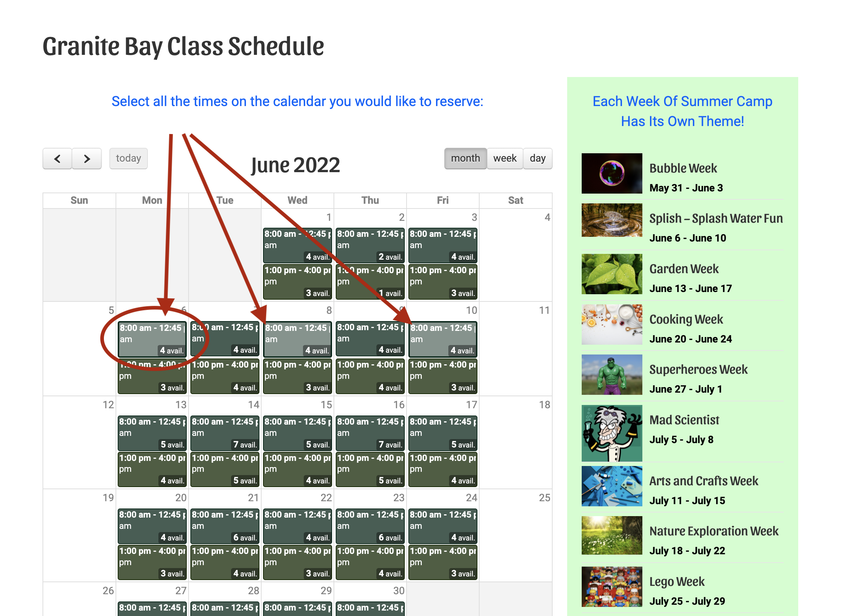856x616 pixels.
Task: Switch to month view
Action: point(465,158)
